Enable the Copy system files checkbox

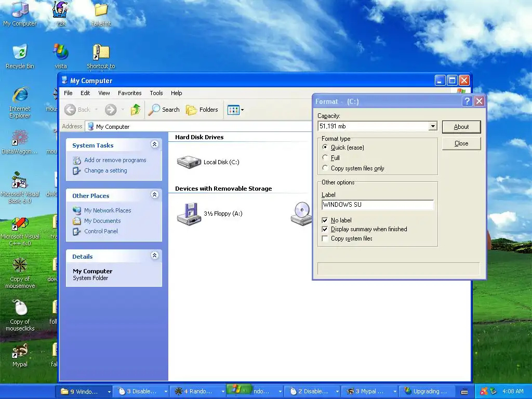[x=325, y=238]
